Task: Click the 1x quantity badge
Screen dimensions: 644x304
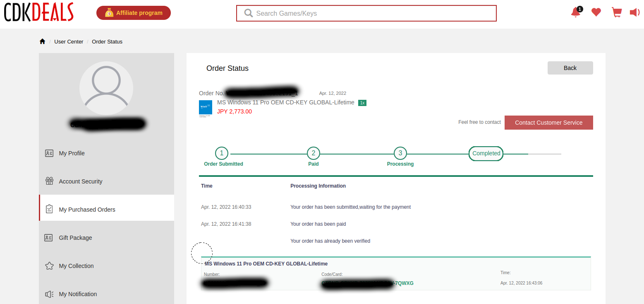Action: point(362,103)
